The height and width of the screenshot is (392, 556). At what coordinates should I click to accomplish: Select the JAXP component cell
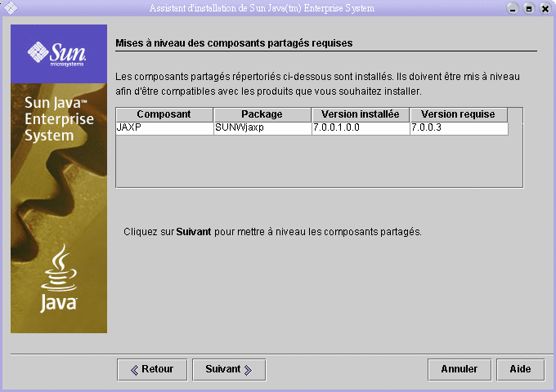[164, 128]
